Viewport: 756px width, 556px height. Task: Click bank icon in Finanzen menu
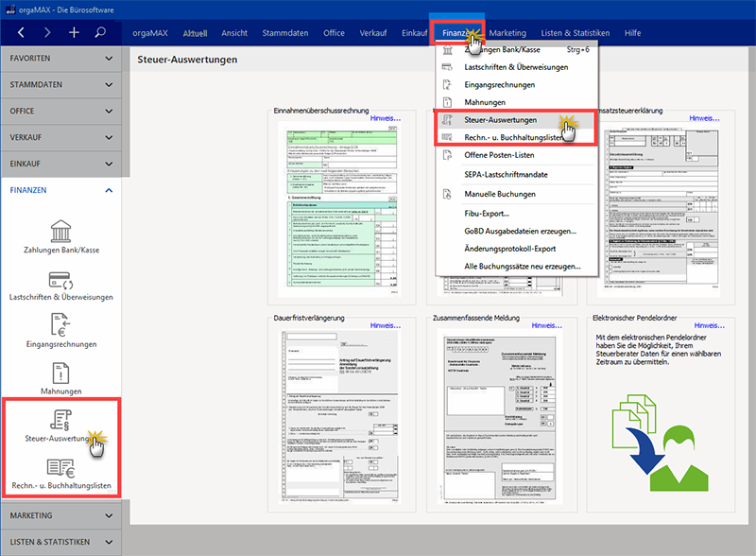tap(447, 50)
